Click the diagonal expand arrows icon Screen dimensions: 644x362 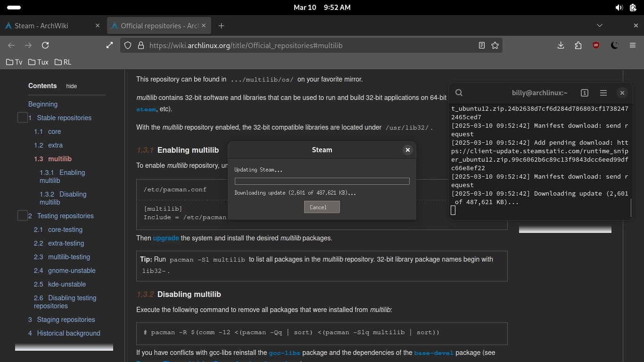109,45
